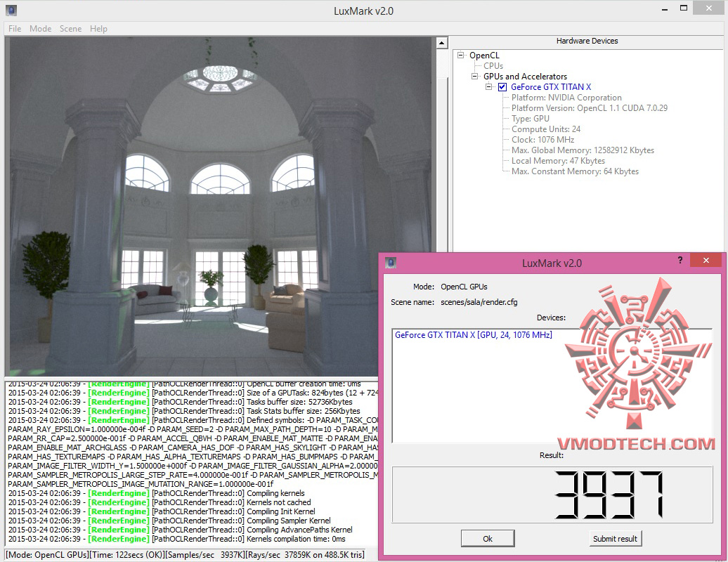Screen dimensions: 728x562
Task: Click the Submit result button
Action: point(615,539)
